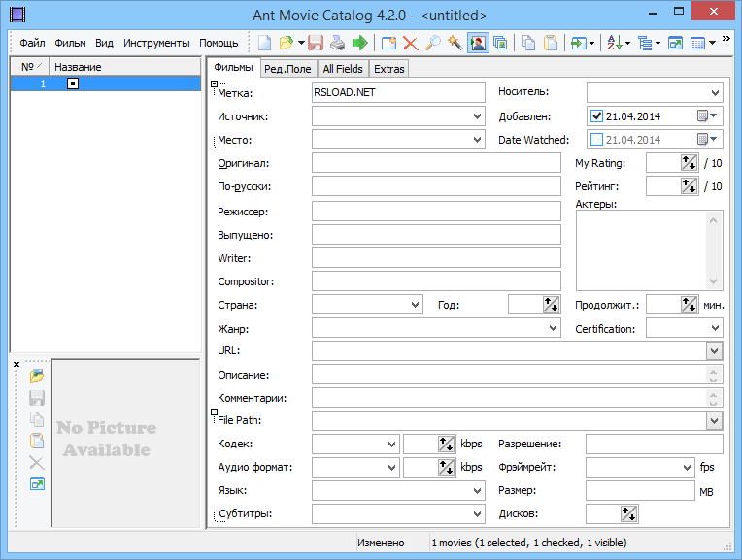Open the Место dropdown

pyautogui.click(x=478, y=140)
